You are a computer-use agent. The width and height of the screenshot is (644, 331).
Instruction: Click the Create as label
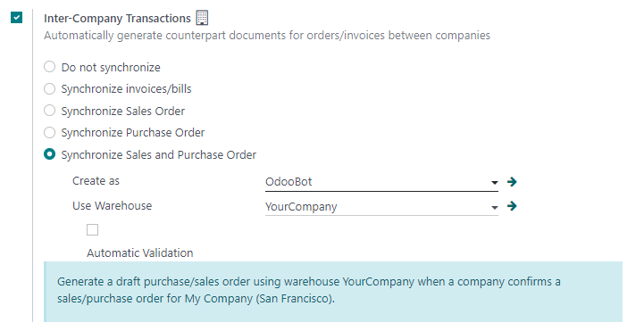[x=96, y=181]
